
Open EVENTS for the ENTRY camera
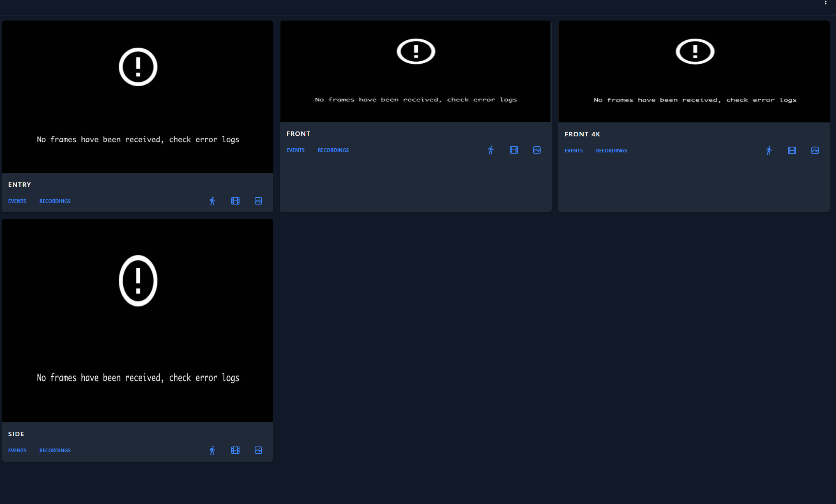[17, 201]
